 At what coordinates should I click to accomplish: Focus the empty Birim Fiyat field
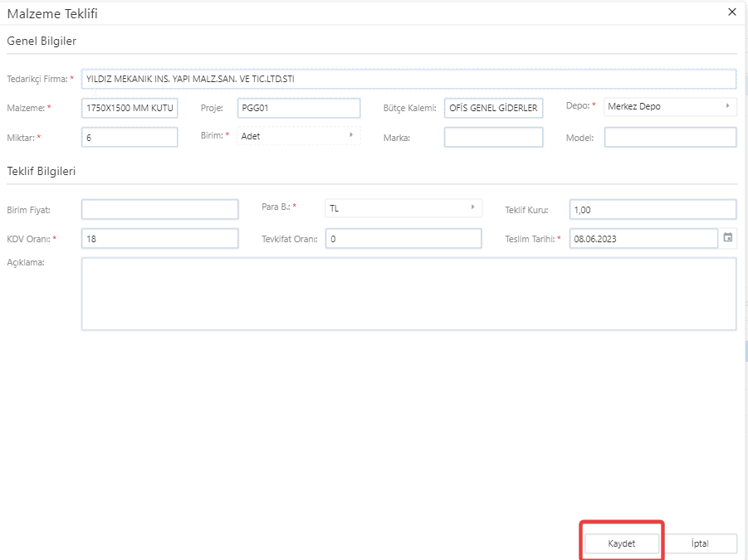click(x=159, y=209)
